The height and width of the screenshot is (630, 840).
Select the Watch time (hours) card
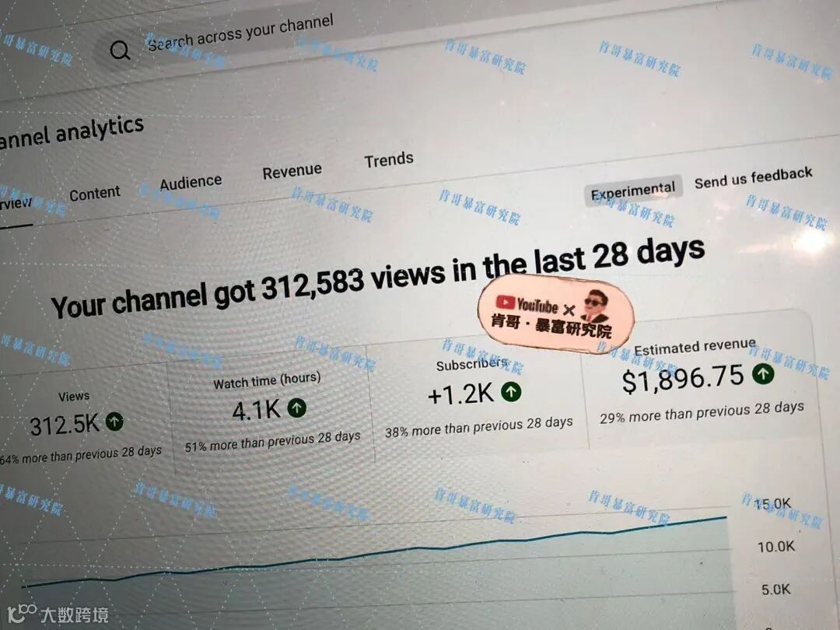[271, 410]
